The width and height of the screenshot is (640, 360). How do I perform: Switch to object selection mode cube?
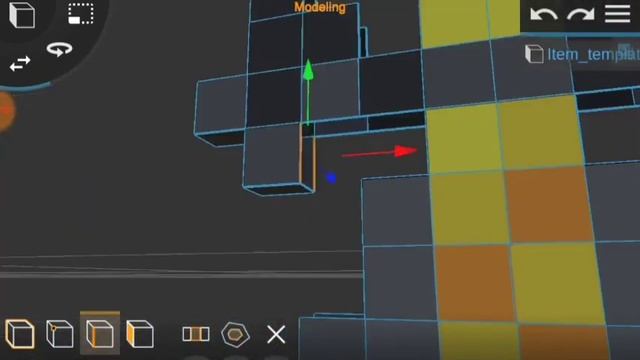tap(20, 334)
